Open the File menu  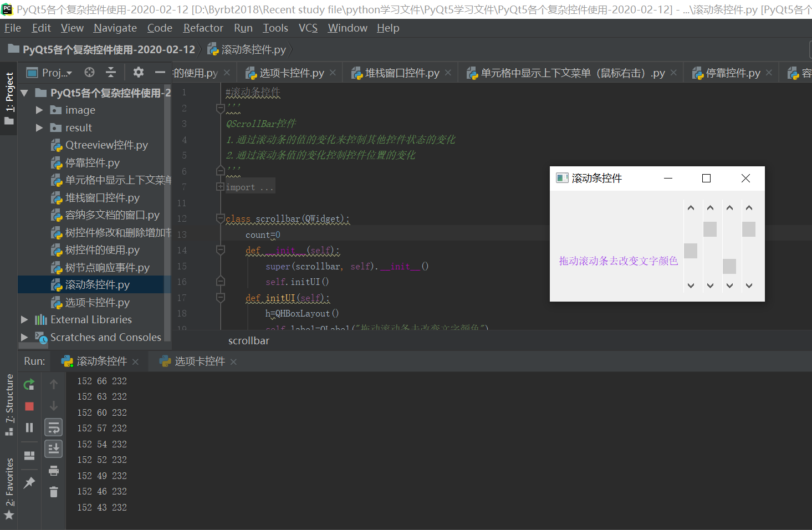click(13, 28)
